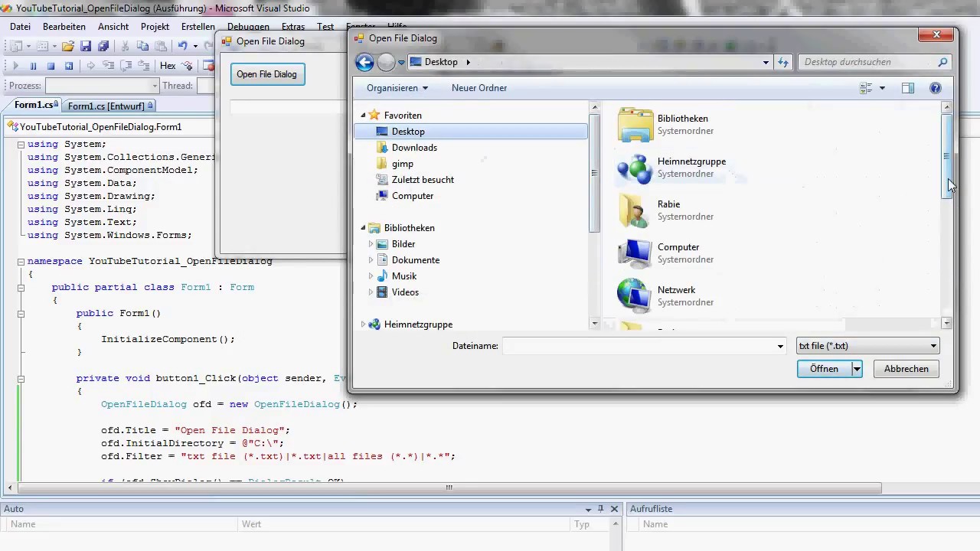
Task: Open the view options dropdown arrow
Action: (882, 88)
